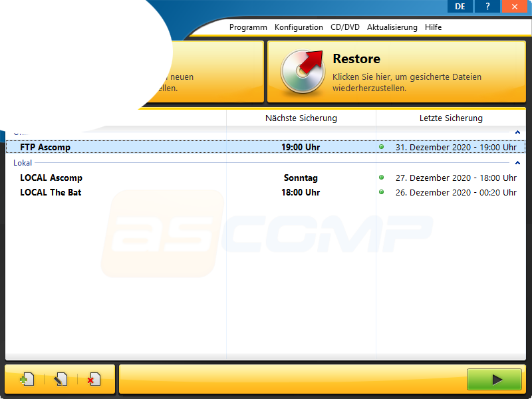The image size is (532, 399).
Task: Open the Hilfe menu
Action: click(433, 27)
